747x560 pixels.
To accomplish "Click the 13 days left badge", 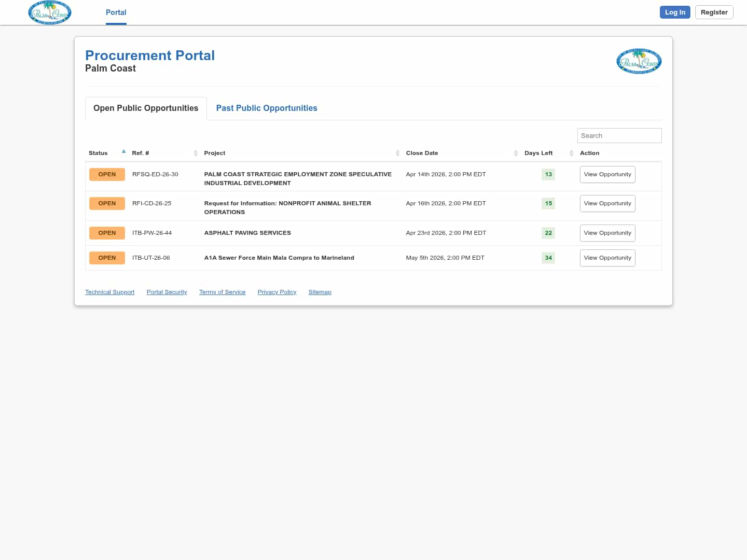I will 548,175.
